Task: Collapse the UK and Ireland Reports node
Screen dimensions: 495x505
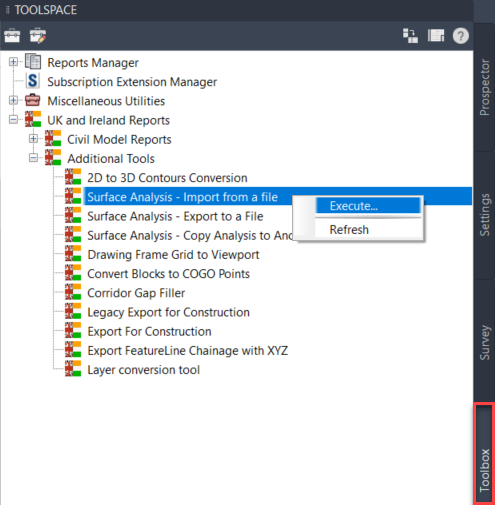Action: point(13,120)
